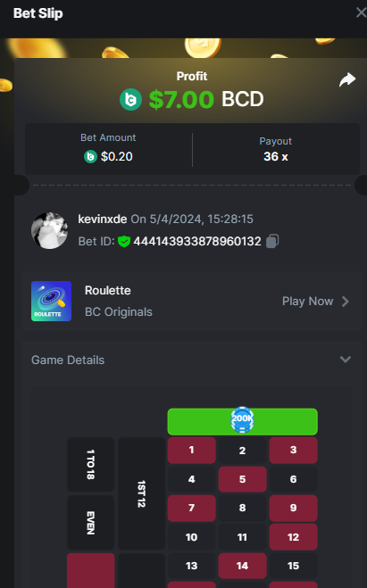Click the 200K blue chip
This screenshot has height=588, width=367.
pos(242,419)
